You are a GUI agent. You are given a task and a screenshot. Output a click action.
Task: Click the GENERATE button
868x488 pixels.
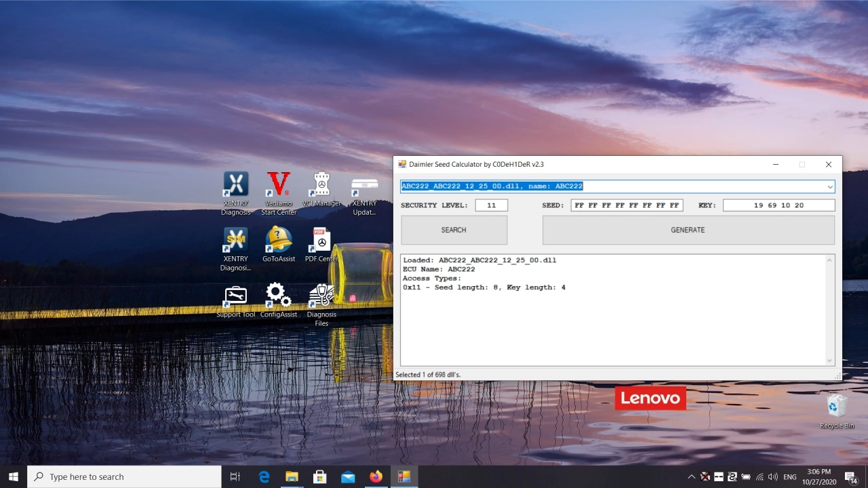[x=688, y=230]
